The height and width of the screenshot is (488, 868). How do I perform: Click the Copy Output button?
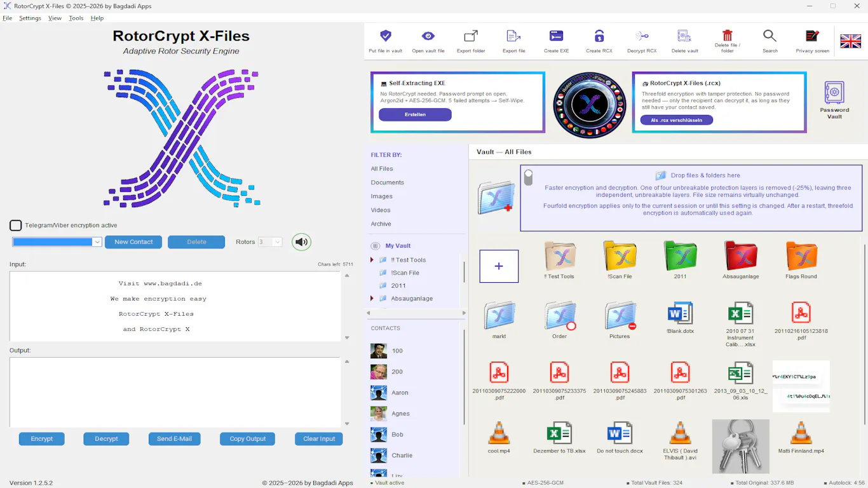[247, 439]
